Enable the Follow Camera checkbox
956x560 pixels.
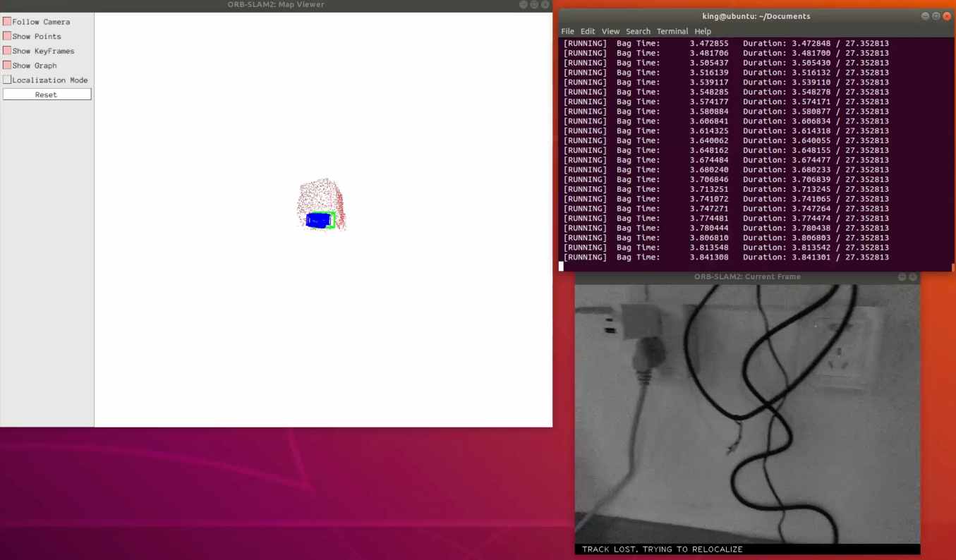8,21
